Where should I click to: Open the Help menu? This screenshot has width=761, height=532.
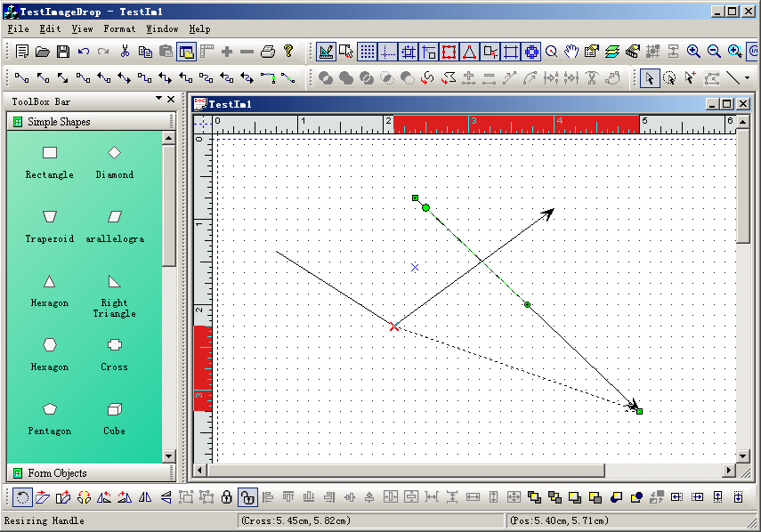[199, 29]
